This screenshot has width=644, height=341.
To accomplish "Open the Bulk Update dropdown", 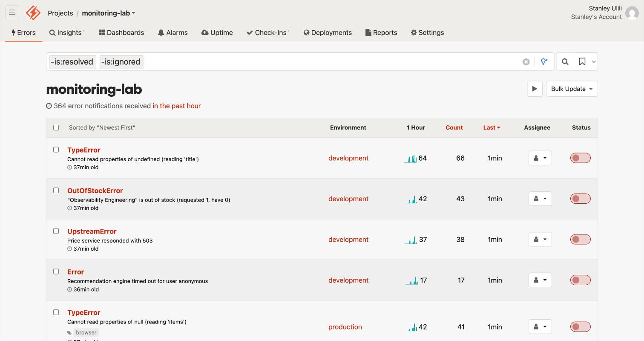I will coord(572,89).
